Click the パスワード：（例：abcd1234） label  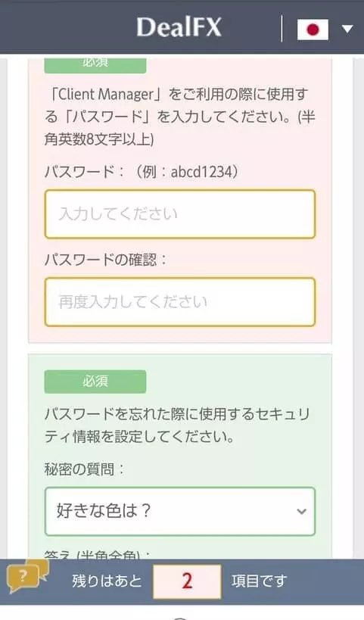142,172
